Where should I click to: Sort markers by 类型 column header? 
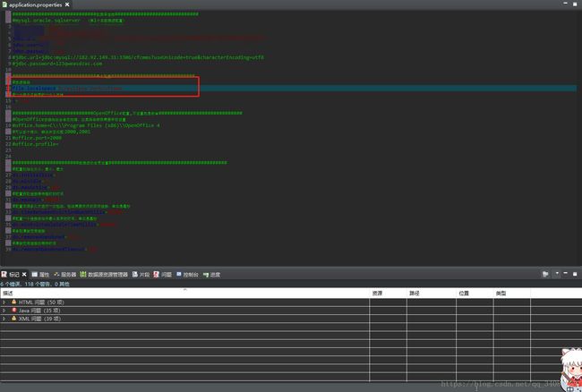pyautogui.click(x=512, y=293)
